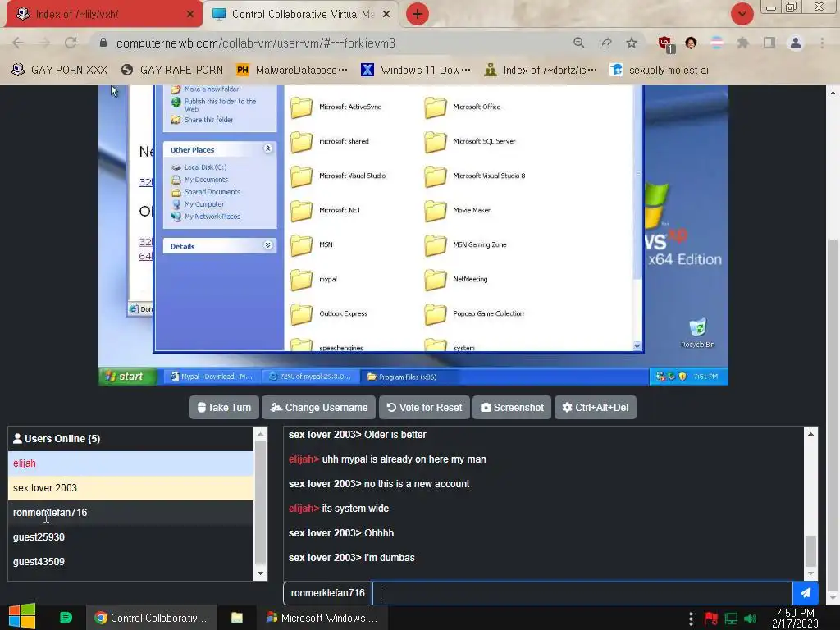Select user sex lover 2003 in the list
This screenshot has width=840, height=630.
tap(130, 488)
